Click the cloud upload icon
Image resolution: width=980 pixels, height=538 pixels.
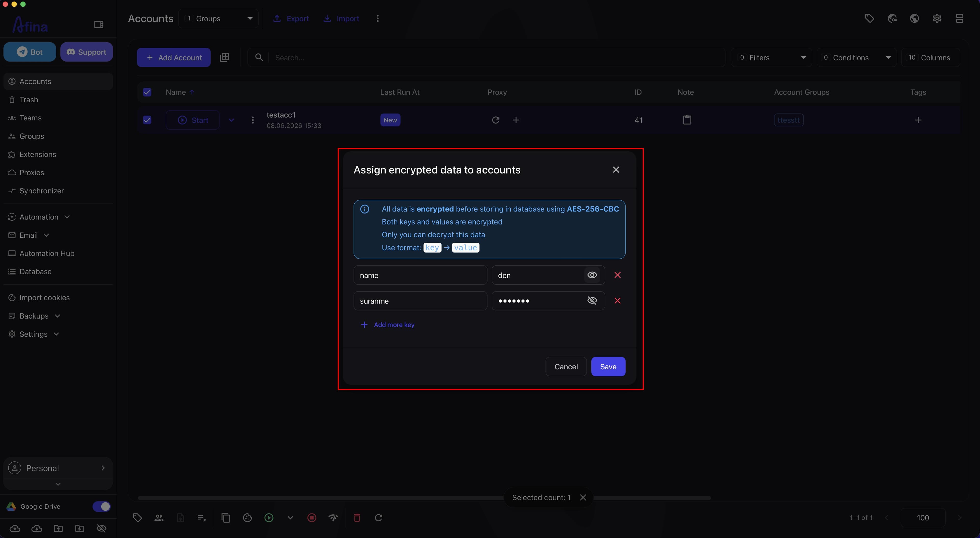coord(15,529)
